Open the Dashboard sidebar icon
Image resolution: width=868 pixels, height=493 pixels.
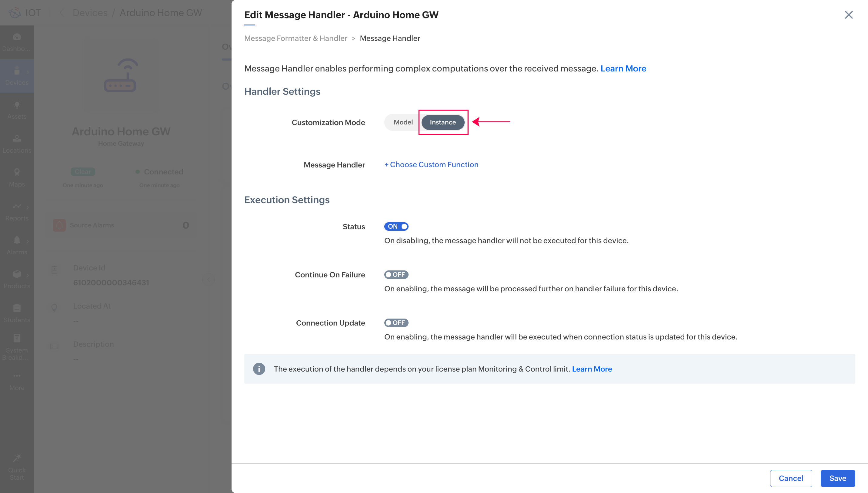[x=17, y=37]
